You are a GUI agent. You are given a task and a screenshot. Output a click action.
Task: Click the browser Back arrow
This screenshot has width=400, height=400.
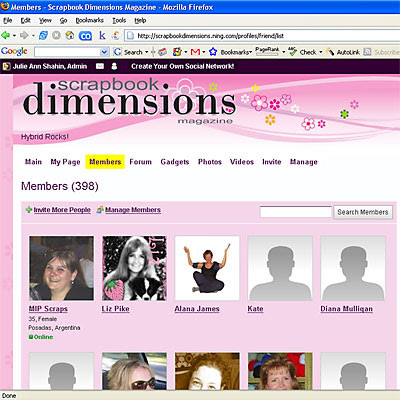[x=5, y=35]
